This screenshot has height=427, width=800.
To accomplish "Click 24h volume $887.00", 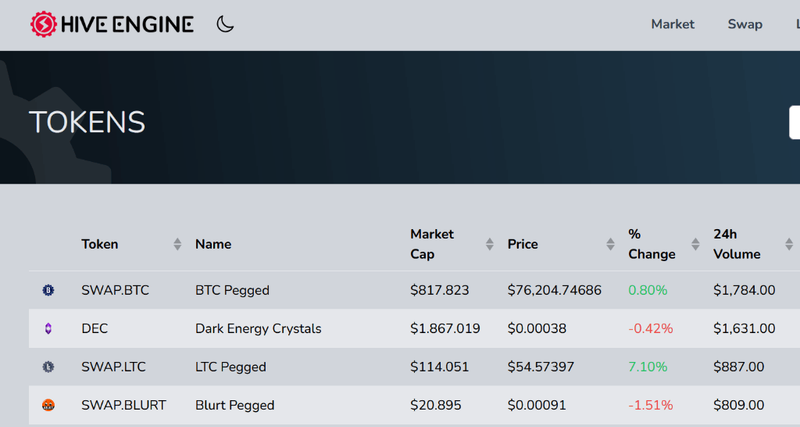I will pyautogui.click(x=739, y=367).
